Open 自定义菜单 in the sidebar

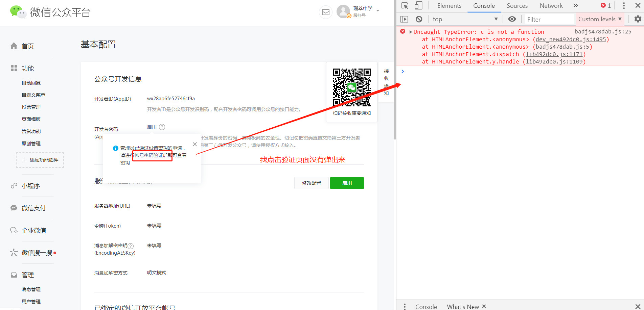coord(33,95)
